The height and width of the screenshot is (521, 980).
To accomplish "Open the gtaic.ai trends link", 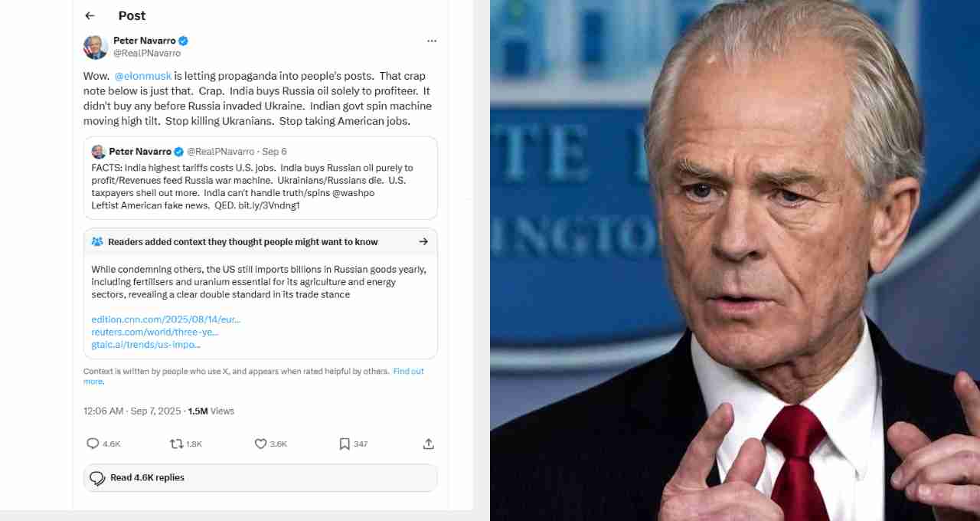I will pos(145,344).
